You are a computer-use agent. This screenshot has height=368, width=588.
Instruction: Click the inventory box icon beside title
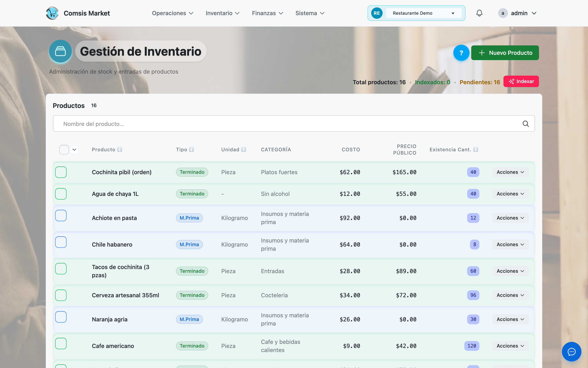point(60,51)
